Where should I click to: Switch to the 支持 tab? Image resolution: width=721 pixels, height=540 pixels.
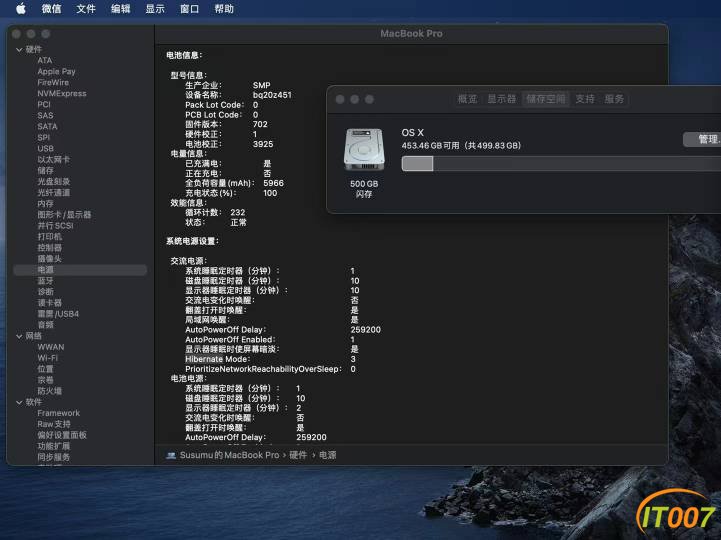585,99
